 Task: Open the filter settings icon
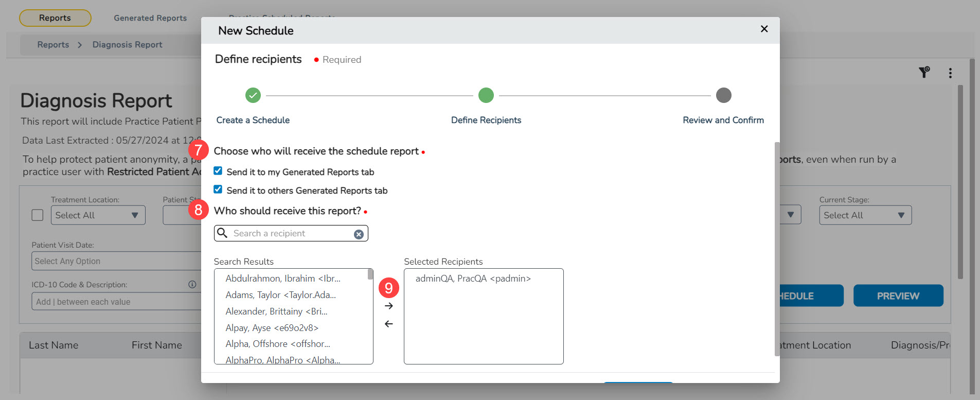point(924,73)
